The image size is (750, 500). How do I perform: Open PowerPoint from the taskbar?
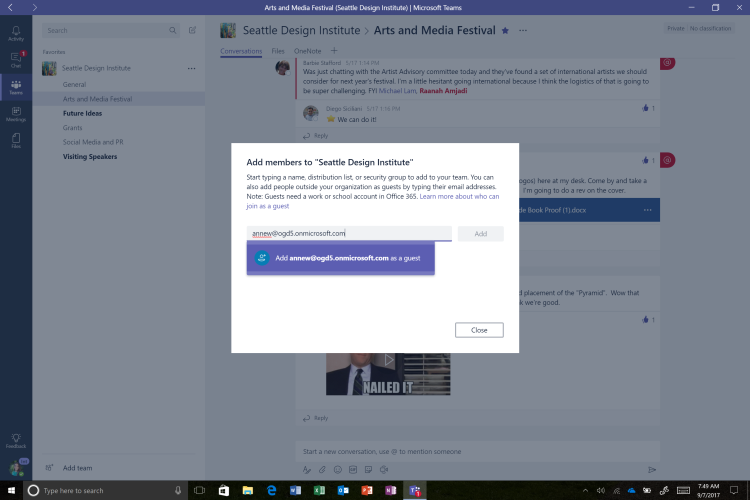367,490
